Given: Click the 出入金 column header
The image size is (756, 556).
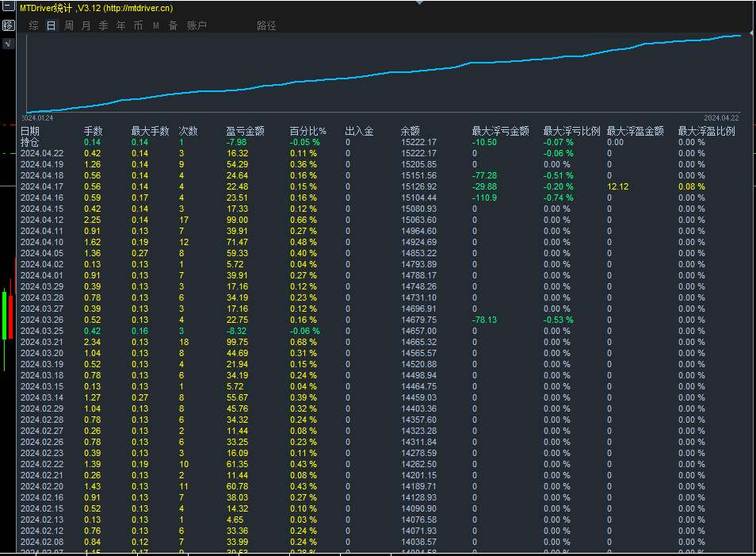Looking at the screenshot, I should click(359, 132).
